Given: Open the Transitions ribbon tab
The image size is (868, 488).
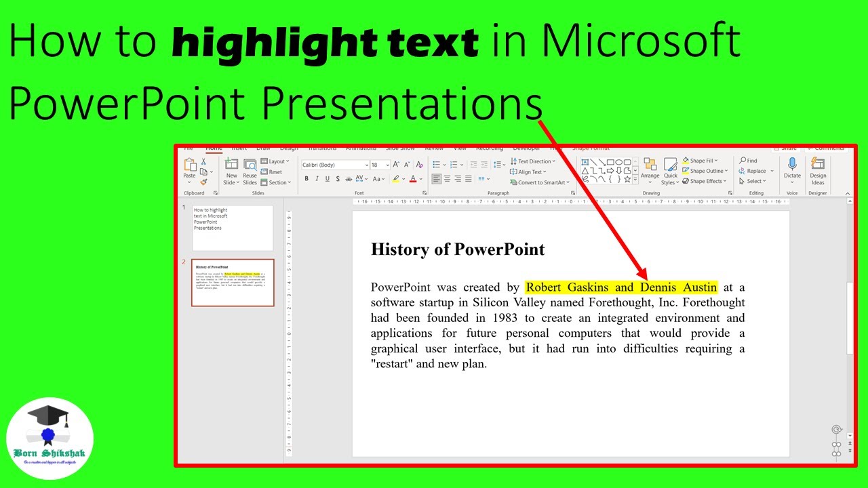Looking at the screenshot, I should 322,148.
